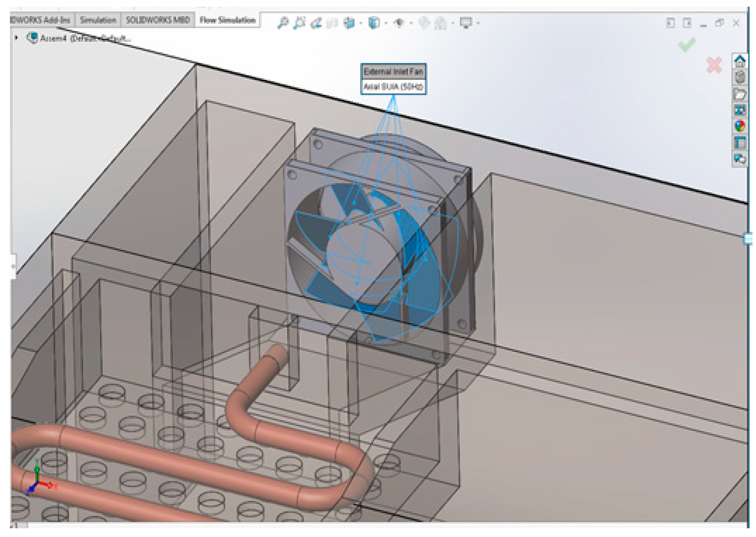Expand the Assem4 tree node arrow
This screenshot has width=756, height=537.
click(x=16, y=38)
